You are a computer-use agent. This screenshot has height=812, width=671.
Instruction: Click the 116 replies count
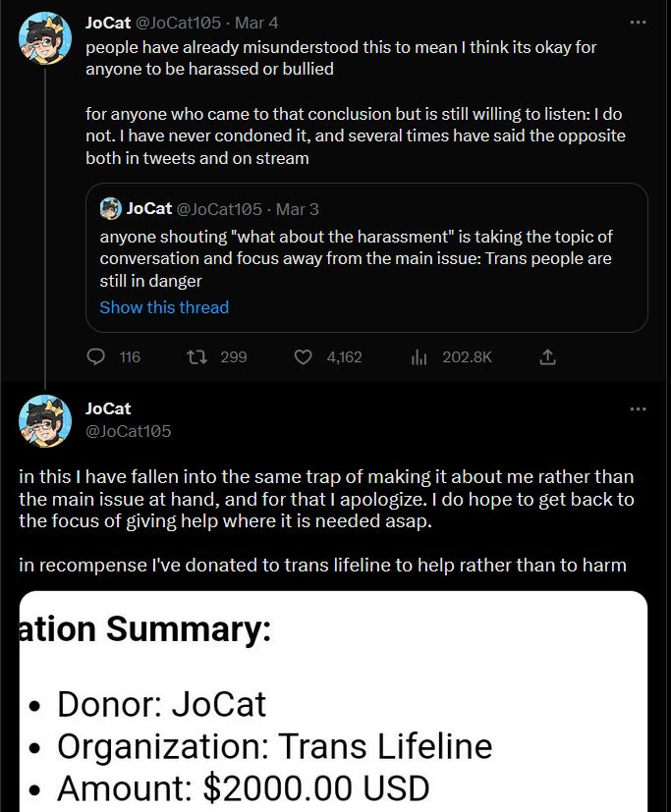(x=130, y=357)
